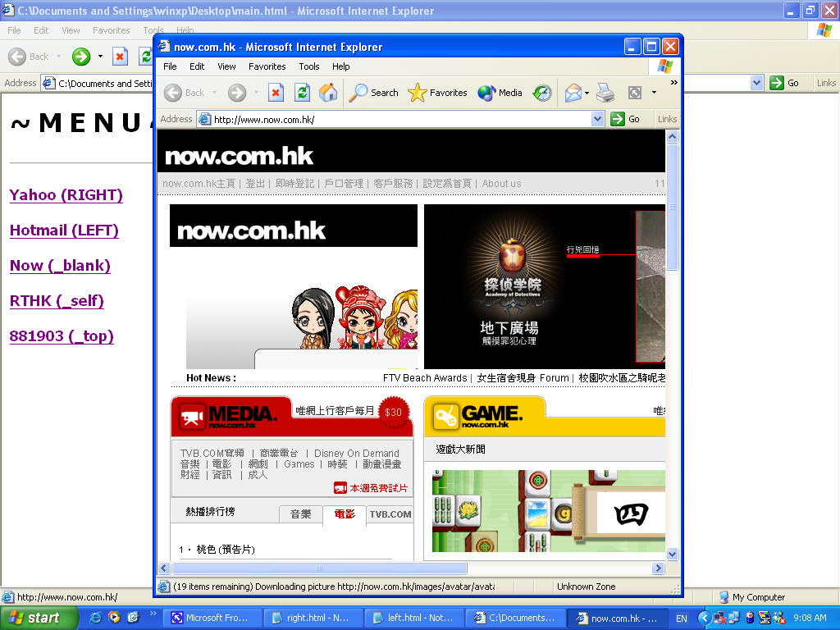Click the Go button in main.html window
This screenshot has height=630, width=840.
[784, 83]
